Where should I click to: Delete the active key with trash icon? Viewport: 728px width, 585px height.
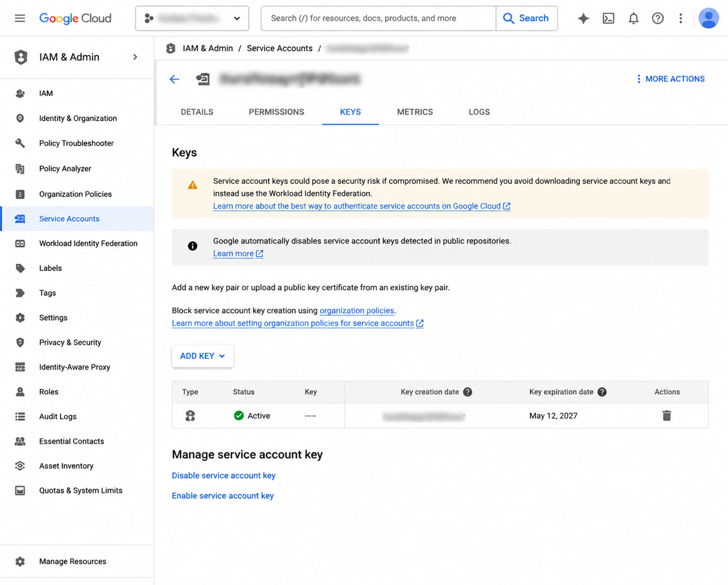tap(667, 415)
